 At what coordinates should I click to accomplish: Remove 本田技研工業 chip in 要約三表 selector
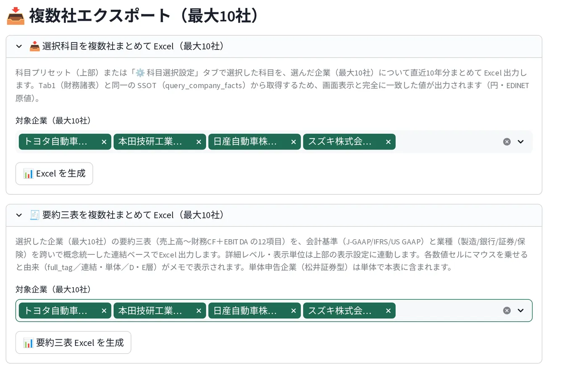pos(199,311)
